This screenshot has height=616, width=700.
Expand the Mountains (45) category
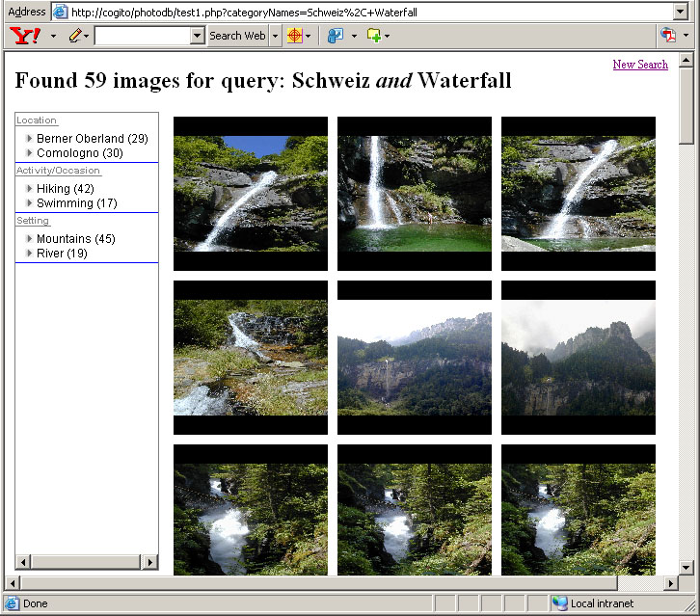click(x=30, y=238)
